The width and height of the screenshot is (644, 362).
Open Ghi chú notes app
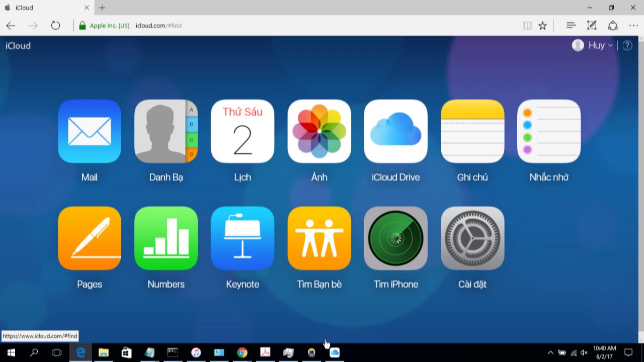472,131
